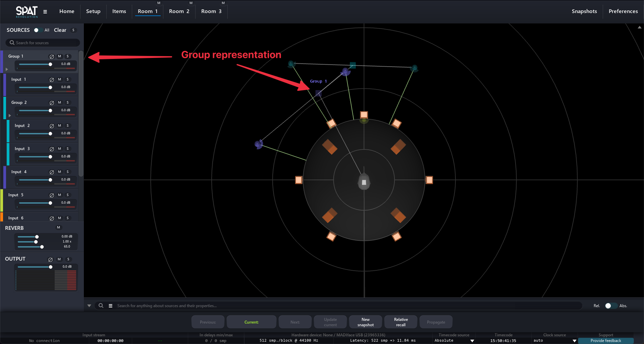
Task: Open the hamburger menu beside SPAT logo
Action: [45, 12]
